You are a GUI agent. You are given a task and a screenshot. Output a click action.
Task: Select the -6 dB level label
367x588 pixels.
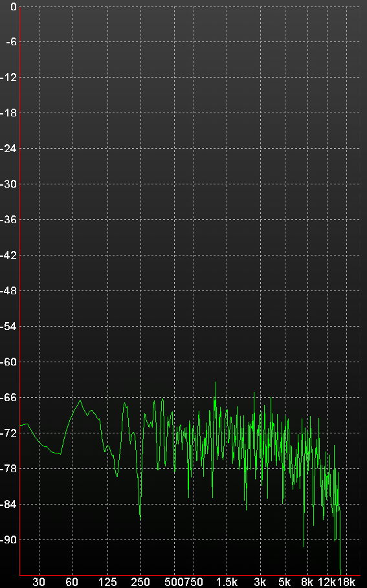[x=11, y=41]
